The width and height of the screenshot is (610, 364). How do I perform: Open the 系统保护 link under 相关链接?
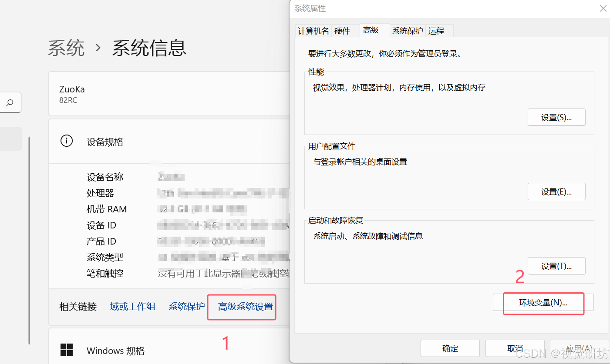coord(187,306)
